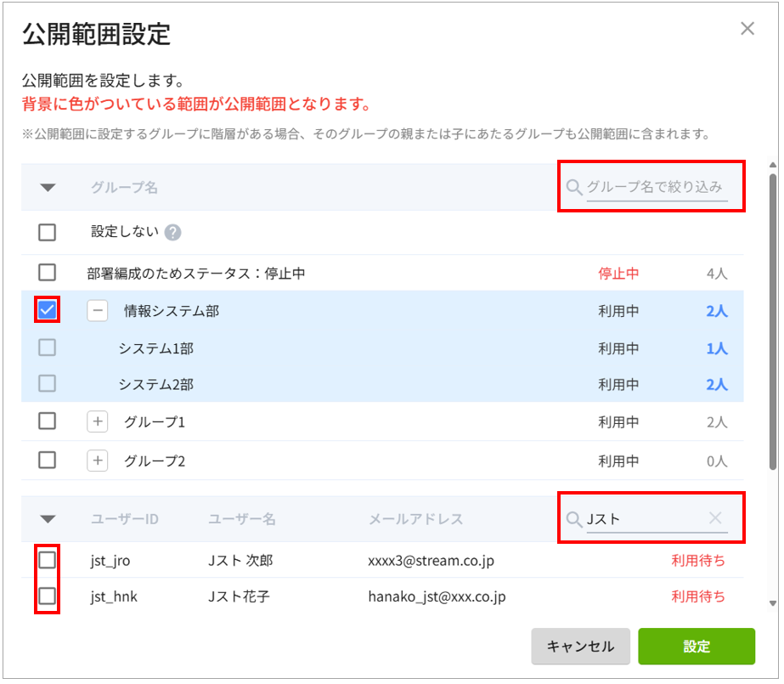Click the jst_jro user ID

coord(110,561)
